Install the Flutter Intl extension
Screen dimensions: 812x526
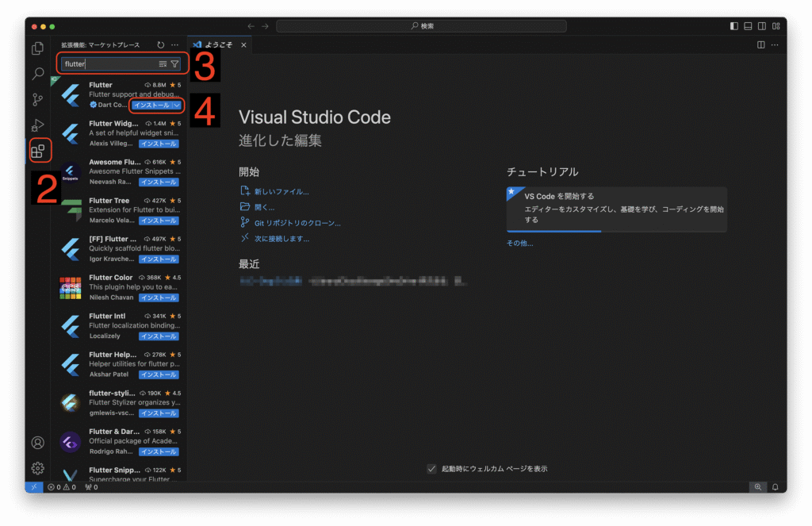point(159,336)
